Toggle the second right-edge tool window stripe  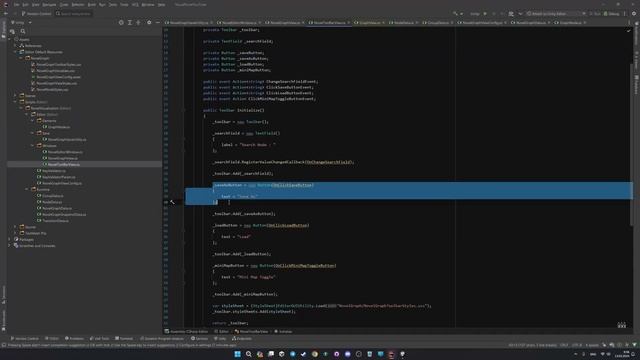coord(636,60)
